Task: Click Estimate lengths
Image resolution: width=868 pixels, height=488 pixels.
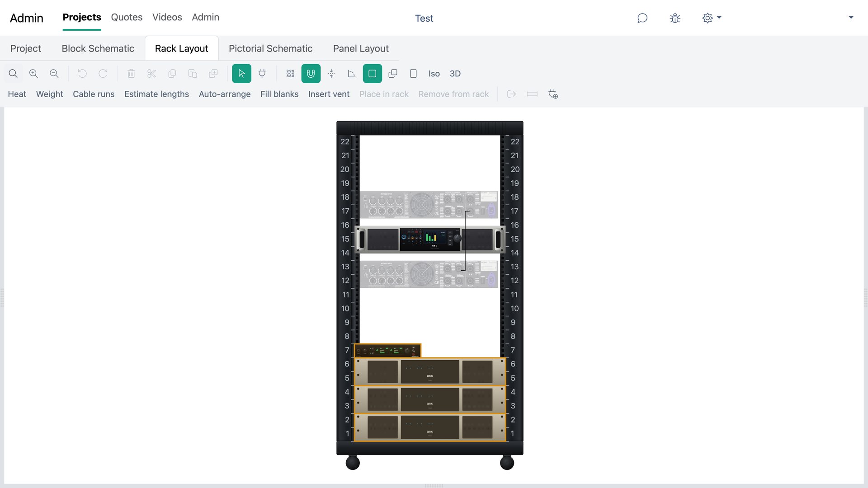Action: click(156, 94)
